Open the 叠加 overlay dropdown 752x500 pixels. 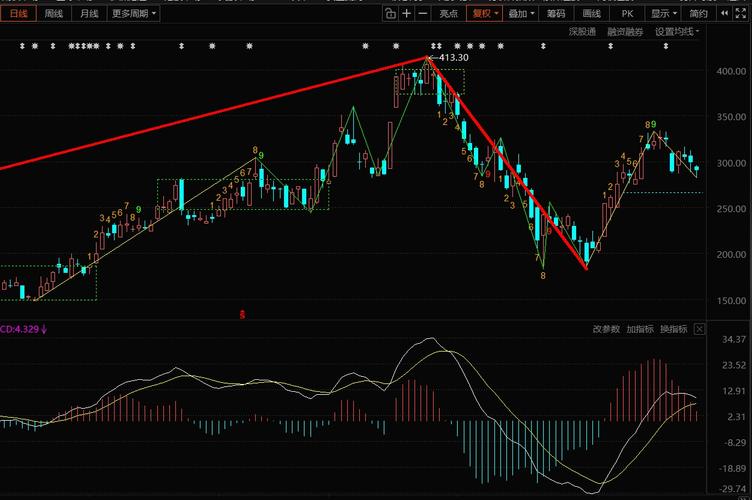pos(521,14)
